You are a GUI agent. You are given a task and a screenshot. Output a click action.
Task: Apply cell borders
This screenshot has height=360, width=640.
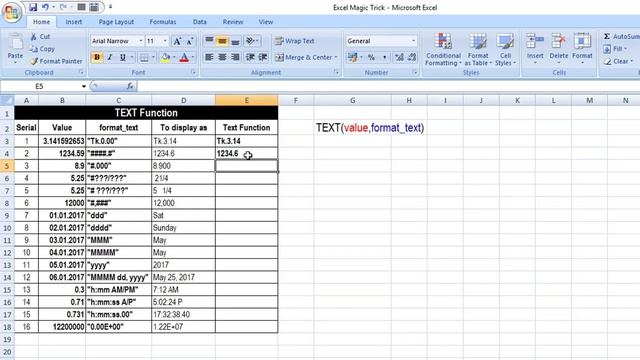144,58
